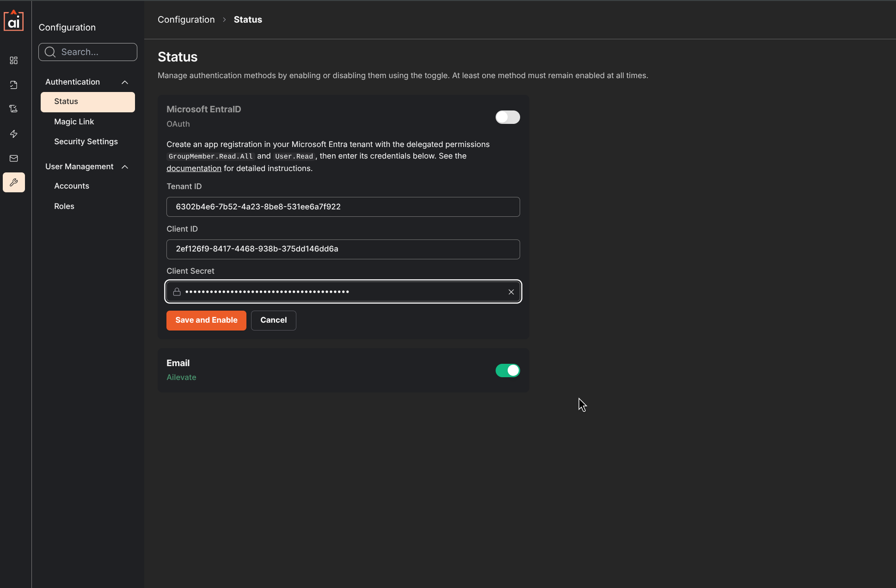This screenshot has width=896, height=588.
Task: Click the Email method heading
Action: pos(178,363)
